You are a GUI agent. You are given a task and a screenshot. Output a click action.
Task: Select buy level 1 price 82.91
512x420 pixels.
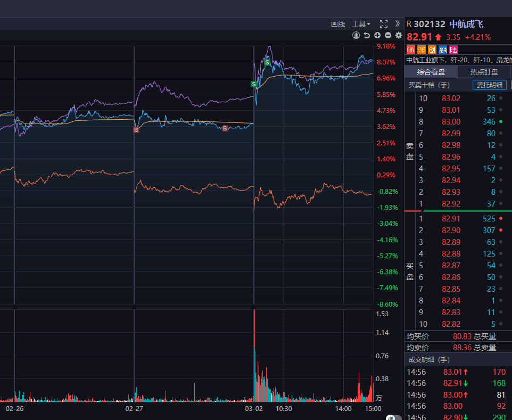coord(451,219)
